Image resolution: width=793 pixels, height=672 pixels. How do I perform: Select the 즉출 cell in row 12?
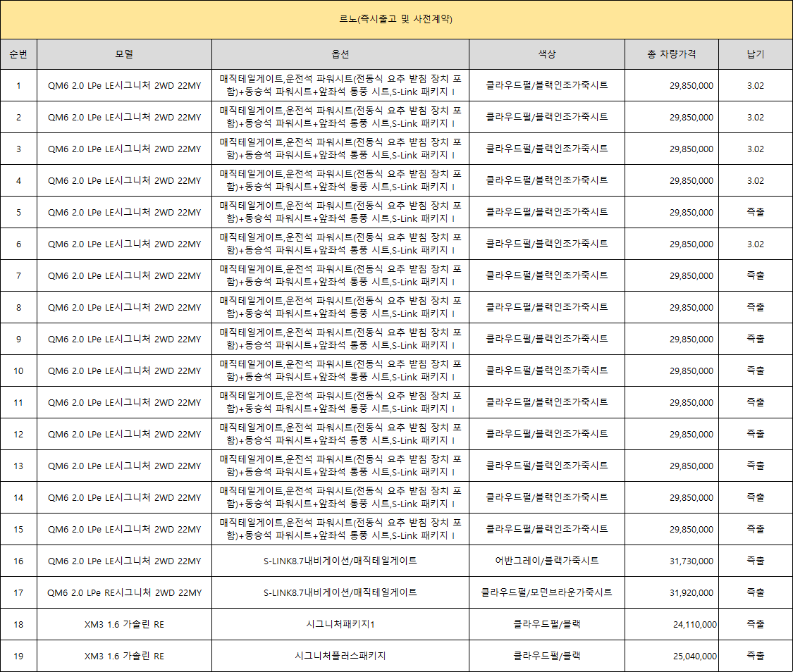click(756, 434)
